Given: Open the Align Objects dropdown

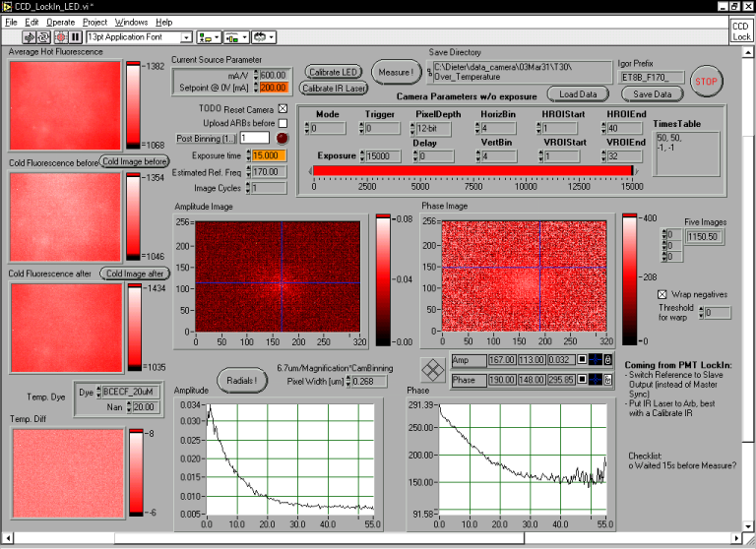Looking at the screenshot, I should 208,37.
